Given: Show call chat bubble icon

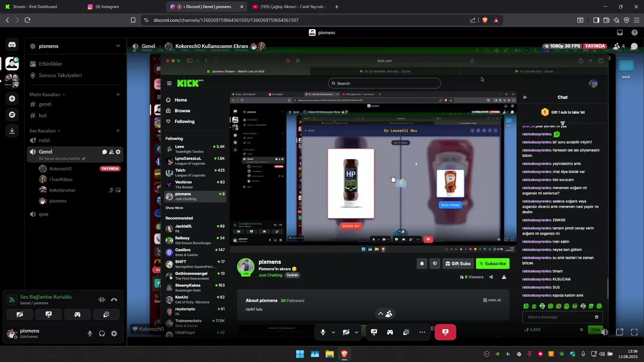Looking at the screenshot, I should (634, 46).
